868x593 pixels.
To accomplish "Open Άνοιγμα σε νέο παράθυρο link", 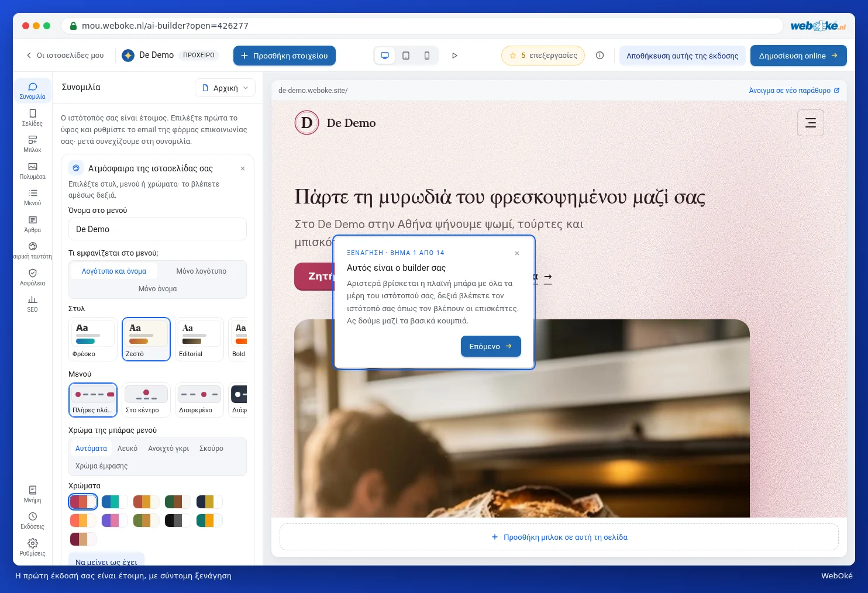I will point(794,91).
